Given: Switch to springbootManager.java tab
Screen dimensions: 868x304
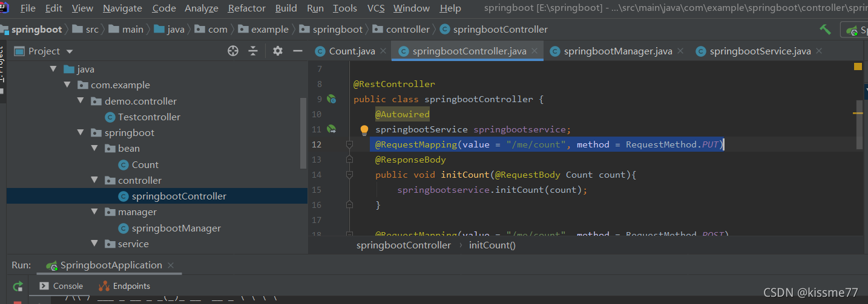Looking at the screenshot, I should click(617, 51).
